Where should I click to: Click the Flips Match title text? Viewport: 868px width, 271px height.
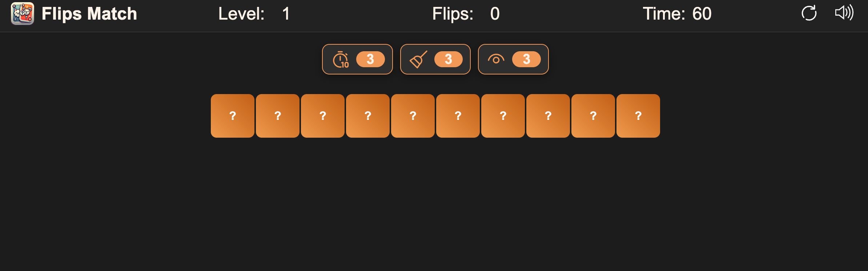click(89, 14)
